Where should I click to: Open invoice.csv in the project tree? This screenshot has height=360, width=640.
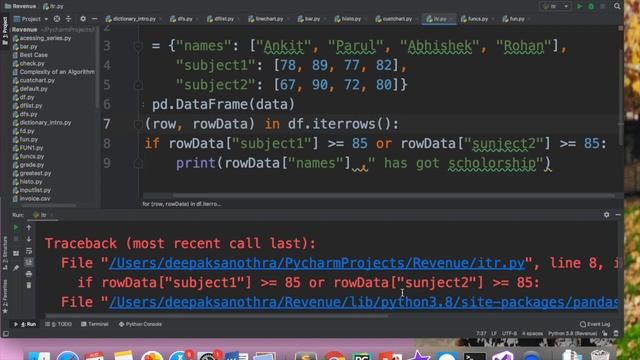click(31, 198)
